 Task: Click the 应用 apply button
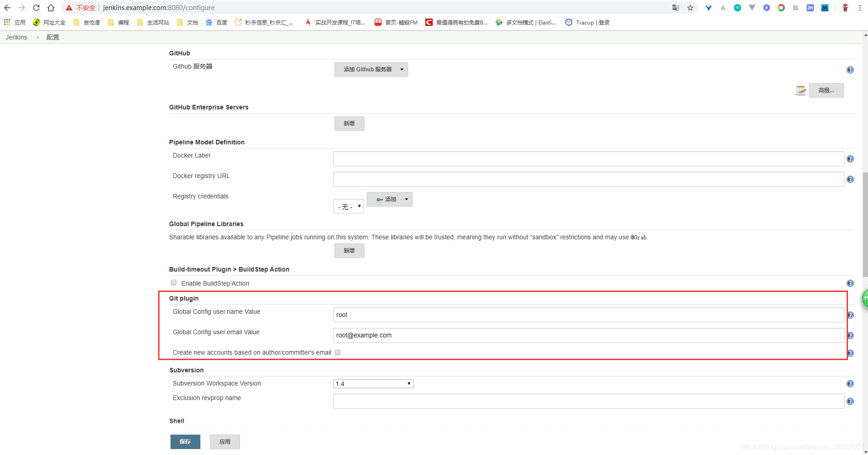pos(224,442)
